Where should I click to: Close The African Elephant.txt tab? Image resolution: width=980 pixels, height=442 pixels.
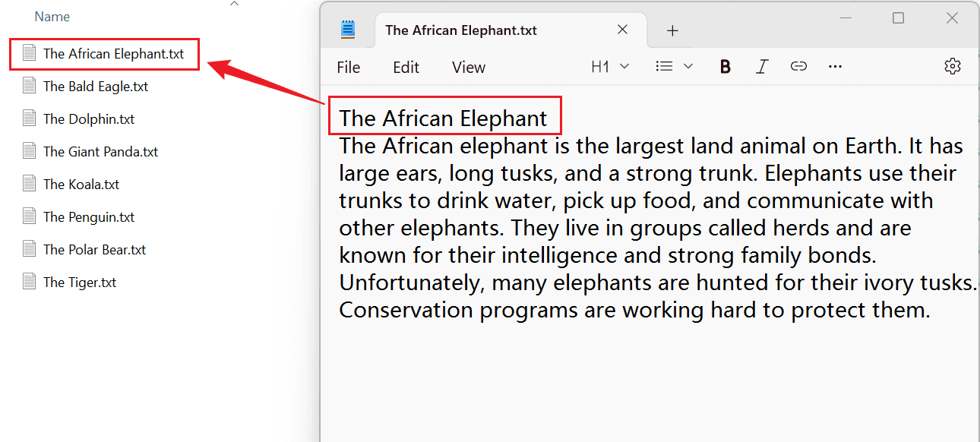(622, 30)
